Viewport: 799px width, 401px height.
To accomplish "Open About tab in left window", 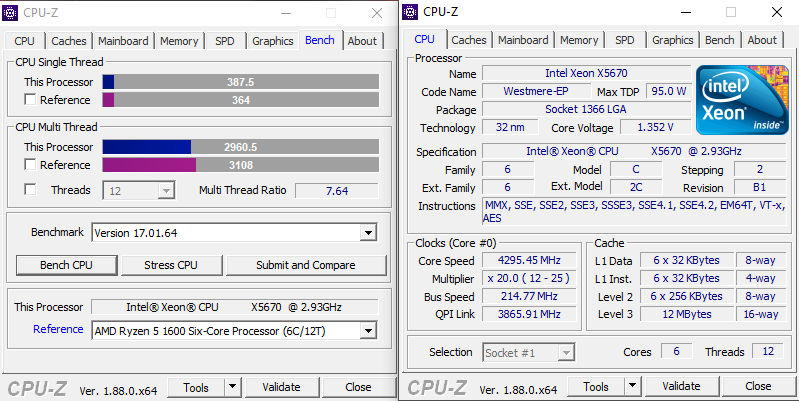I will (362, 41).
